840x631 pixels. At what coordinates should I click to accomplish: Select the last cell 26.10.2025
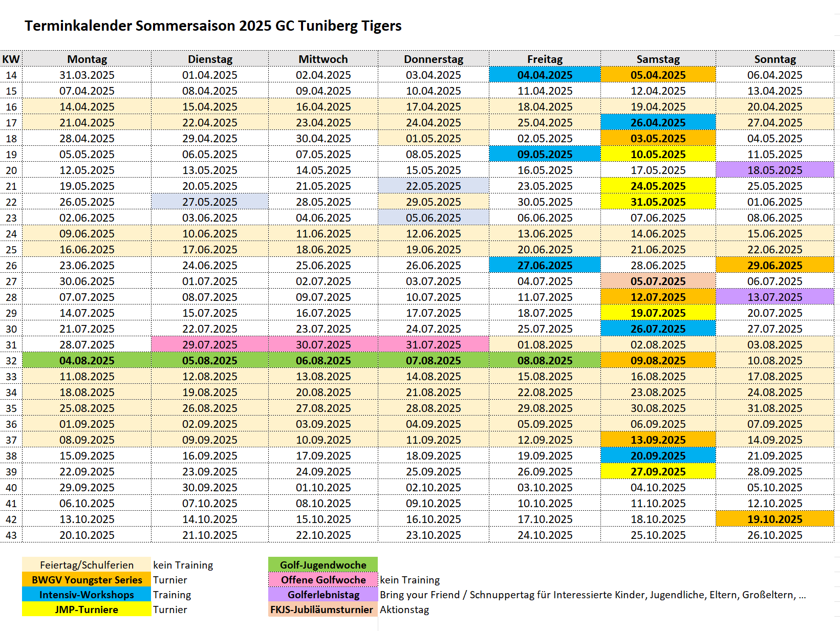tap(775, 535)
